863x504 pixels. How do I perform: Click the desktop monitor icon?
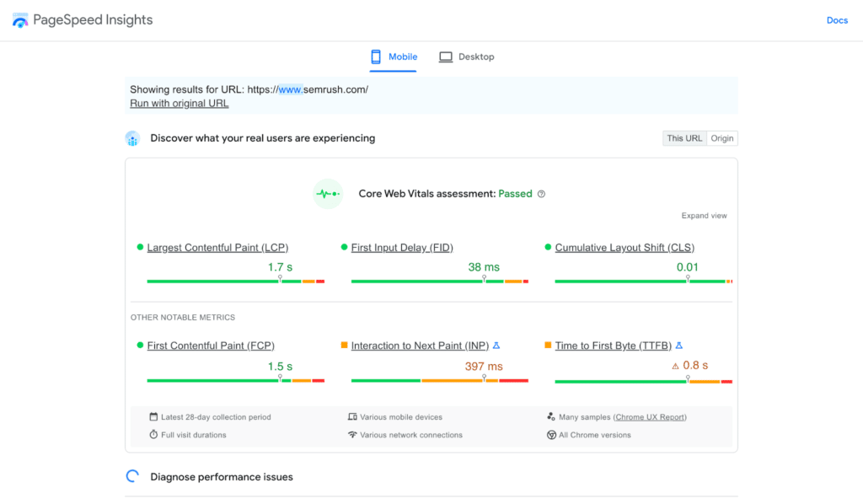click(x=446, y=56)
